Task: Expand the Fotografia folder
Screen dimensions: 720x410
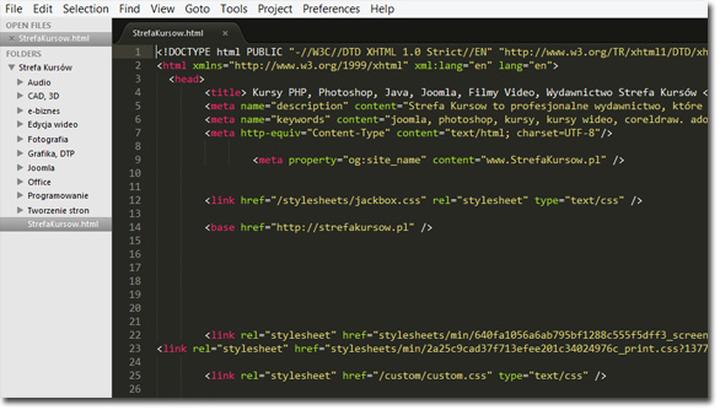Action: [x=20, y=139]
